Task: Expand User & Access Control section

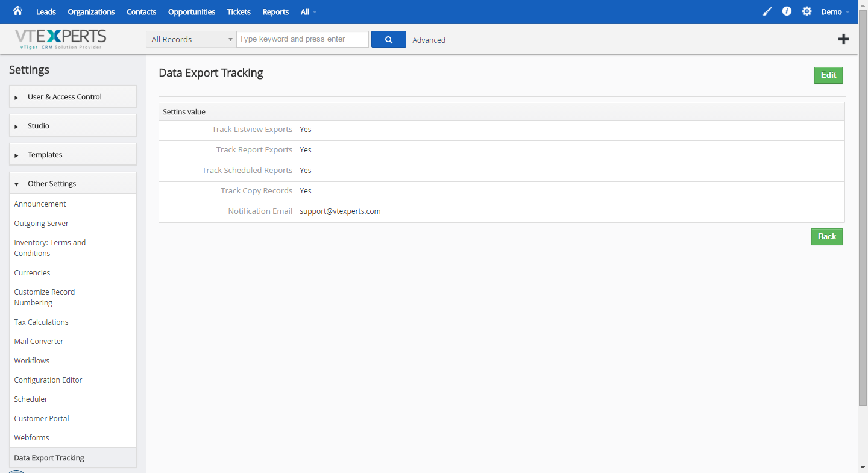Action: 73,96
